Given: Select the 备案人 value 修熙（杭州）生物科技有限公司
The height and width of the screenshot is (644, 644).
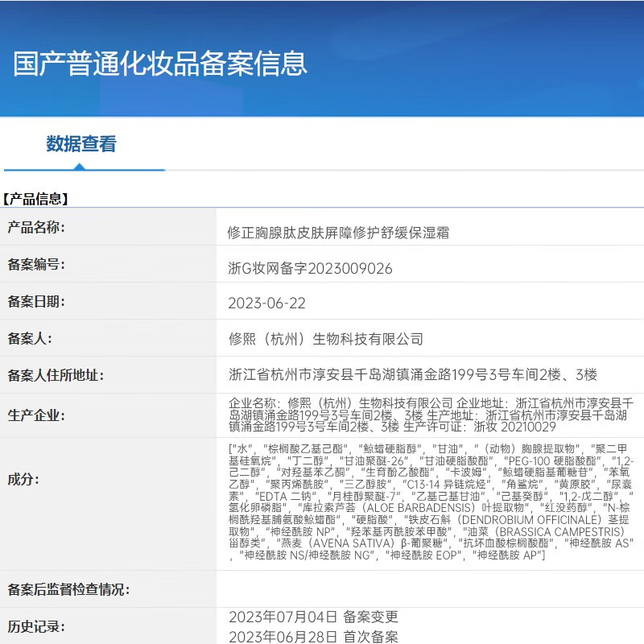Looking at the screenshot, I should 326,339.
